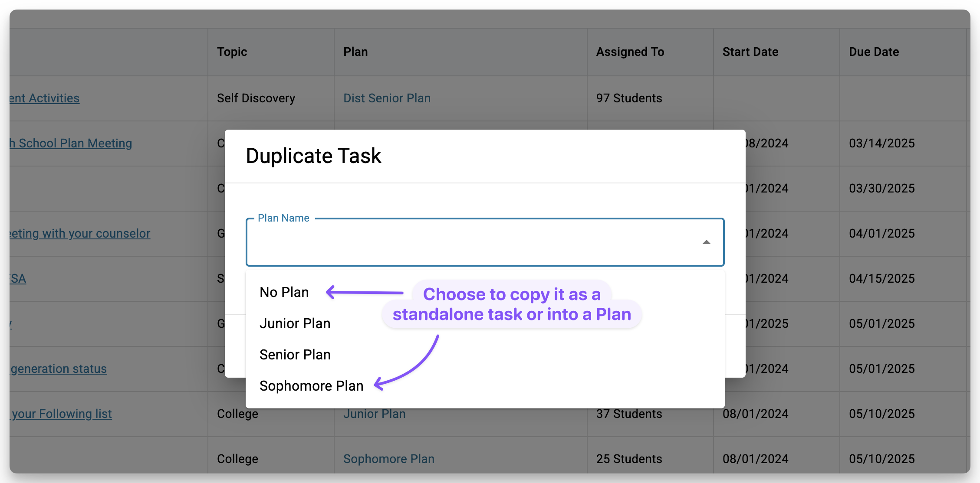980x483 pixels.
Task: Open Sophomore Plan link in table
Action: click(388, 459)
